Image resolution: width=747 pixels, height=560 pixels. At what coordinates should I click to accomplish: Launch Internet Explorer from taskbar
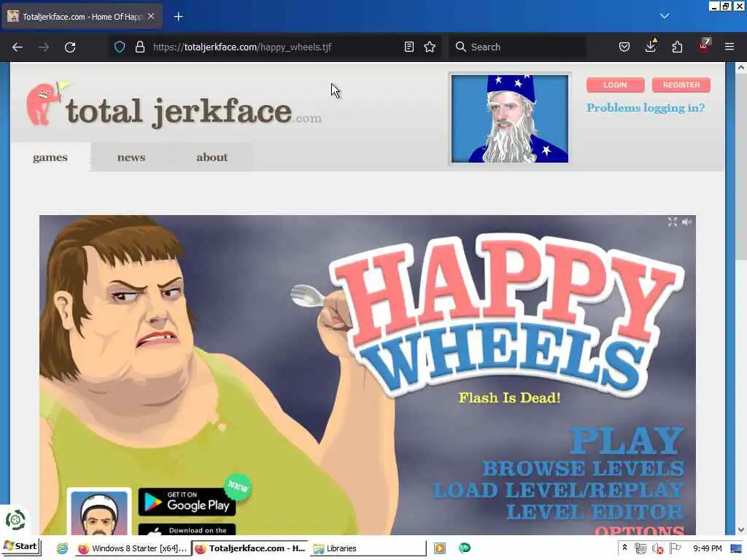[63, 548]
